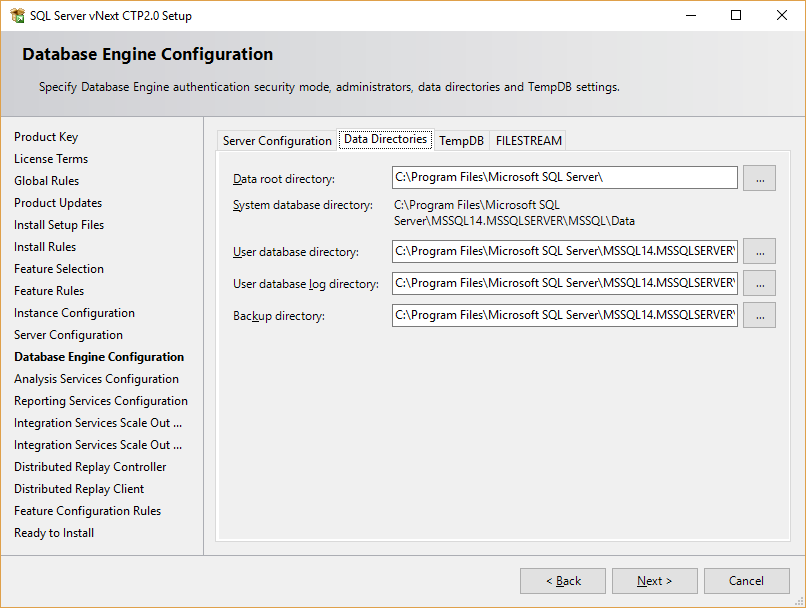
Task: Select Reporting Services Configuration step
Action: 101,401
